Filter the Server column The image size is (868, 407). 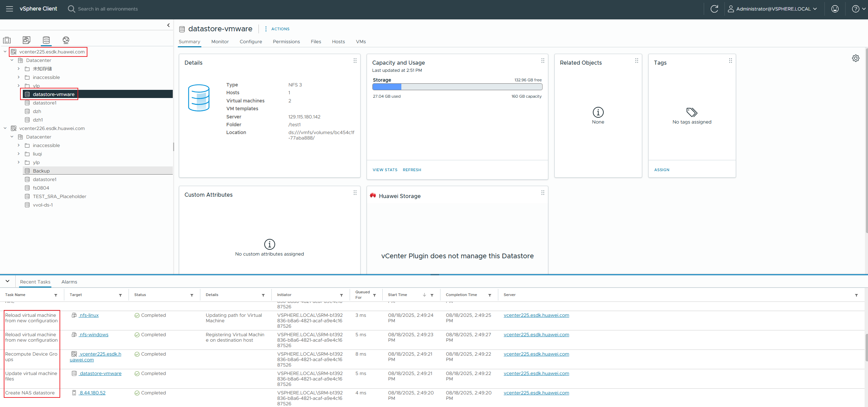tap(856, 295)
